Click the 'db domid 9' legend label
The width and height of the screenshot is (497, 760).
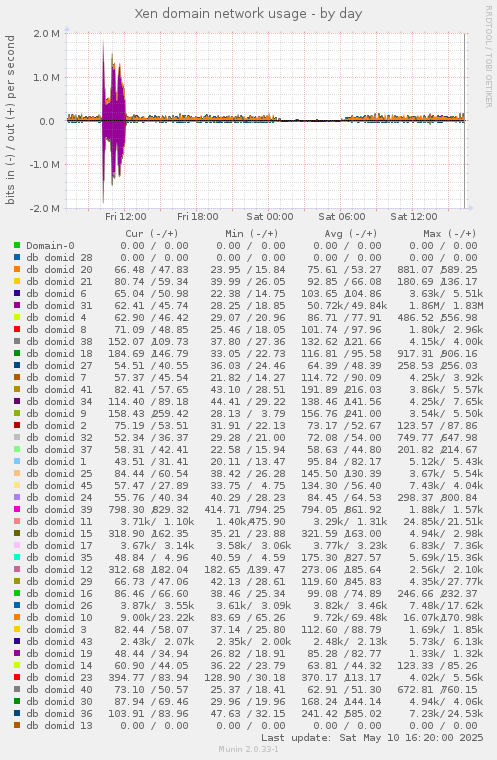(56, 413)
